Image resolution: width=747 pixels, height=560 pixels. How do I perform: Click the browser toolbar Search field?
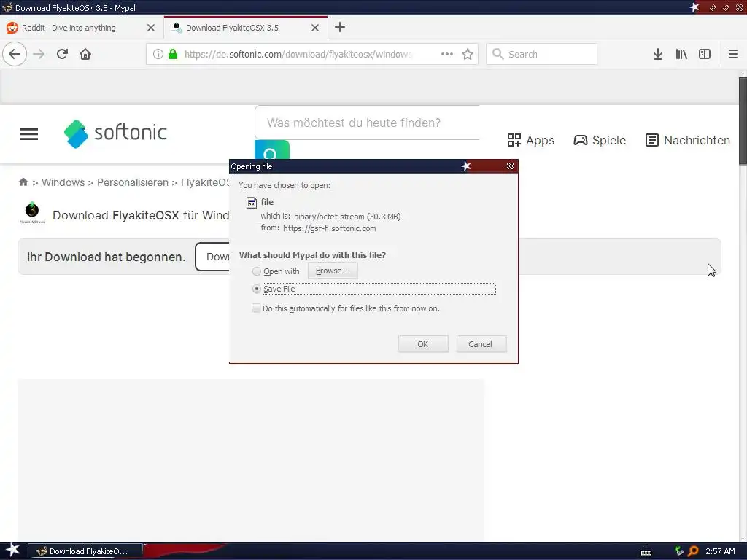tap(542, 54)
